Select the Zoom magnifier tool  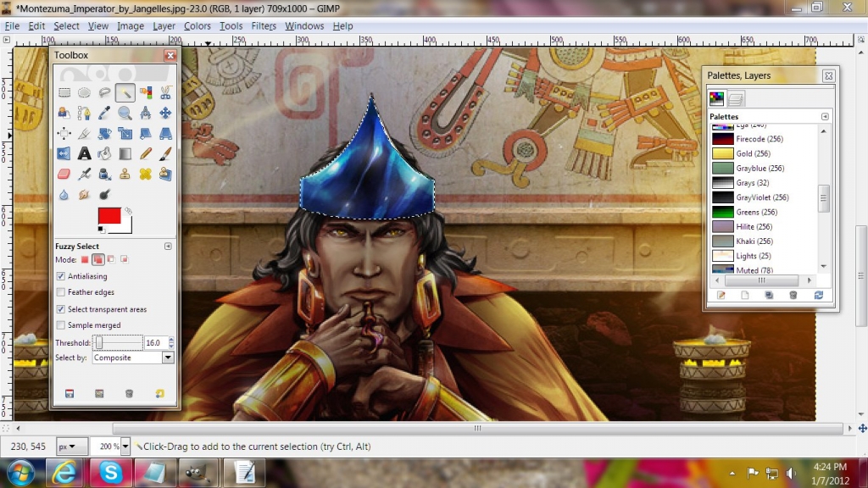[x=125, y=113]
